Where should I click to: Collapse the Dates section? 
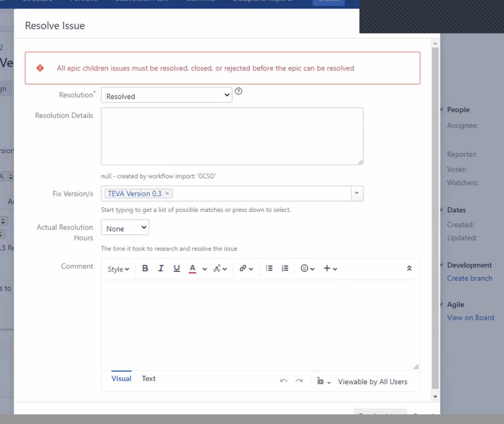(x=442, y=210)
